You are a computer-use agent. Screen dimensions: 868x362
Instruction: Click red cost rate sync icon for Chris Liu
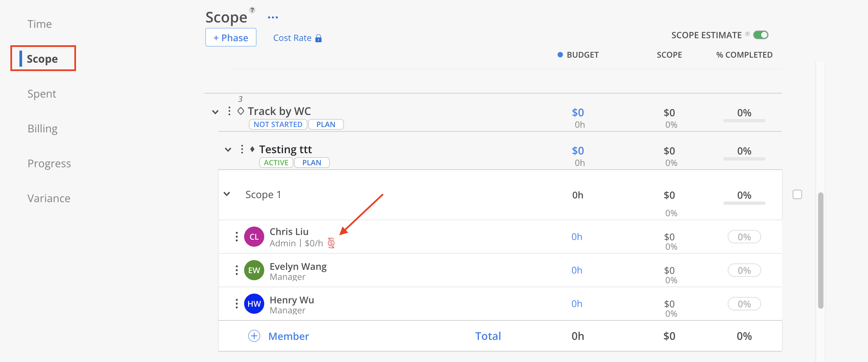tap(331, 243)
